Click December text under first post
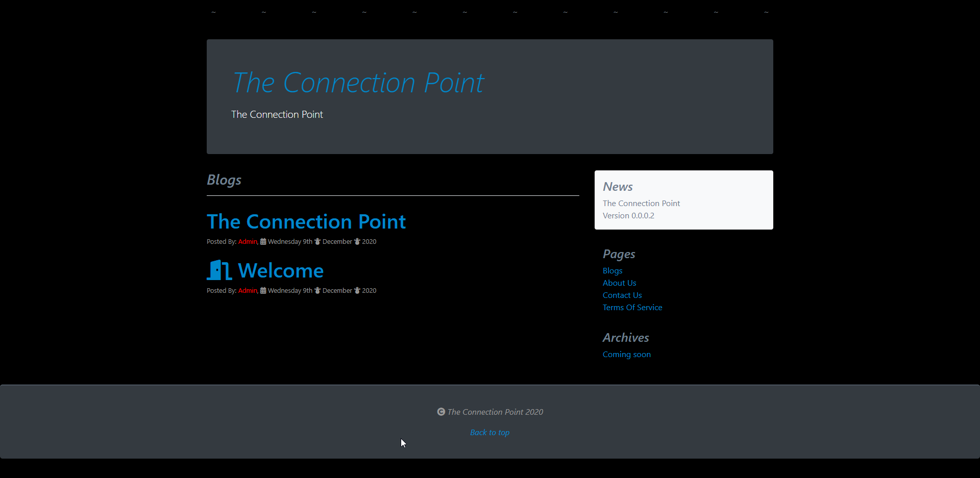The image size is (980, 478). tap(337, 242)
